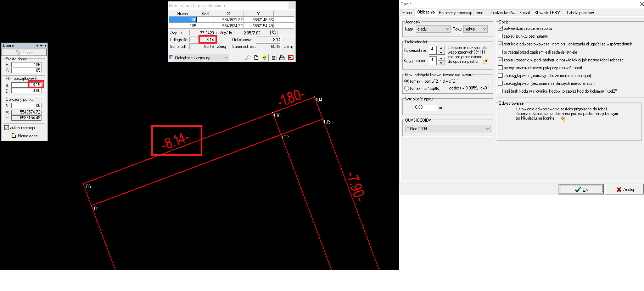Open the Zestaw kodów tab
The image size is (644, 291).
[x=503, y=13]
